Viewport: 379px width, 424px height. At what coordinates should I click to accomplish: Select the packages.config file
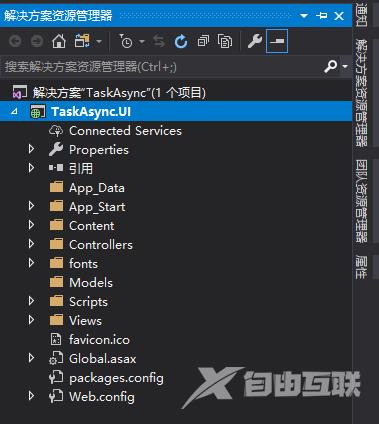coord(116,378)
